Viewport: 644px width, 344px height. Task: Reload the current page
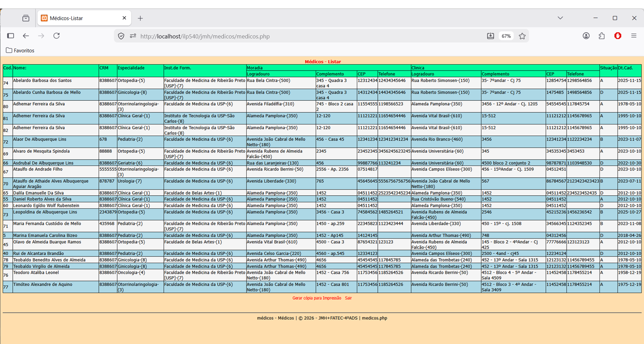pos(57,36)
